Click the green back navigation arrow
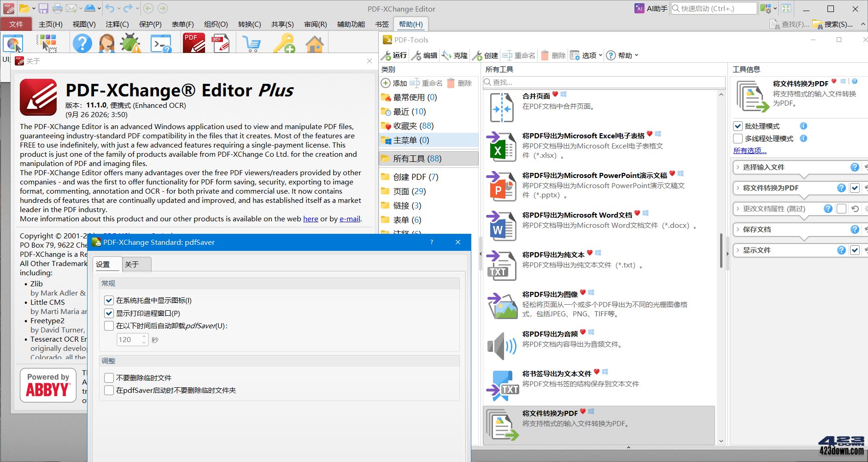This screenshot has width=868, height=462. pos(148,8)
